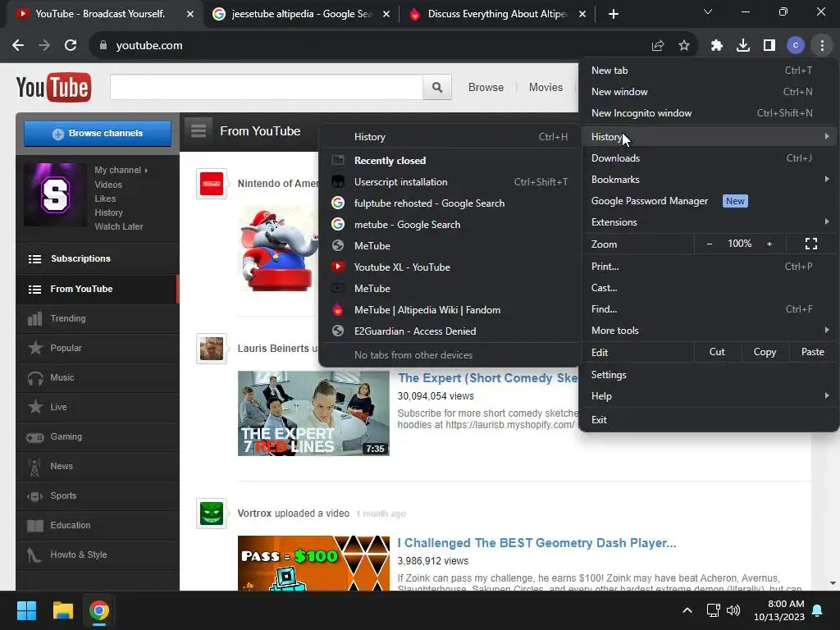Viewport: 840px width, 630px height.
Task: Click the YouTube search input field
Action: pyautogui.click(x=267, y=87)
